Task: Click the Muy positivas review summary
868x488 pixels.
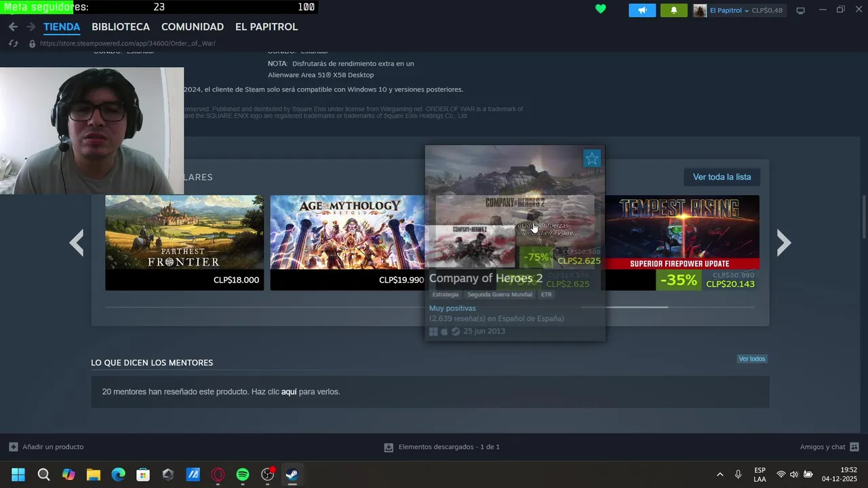Action: pos(452,308)
